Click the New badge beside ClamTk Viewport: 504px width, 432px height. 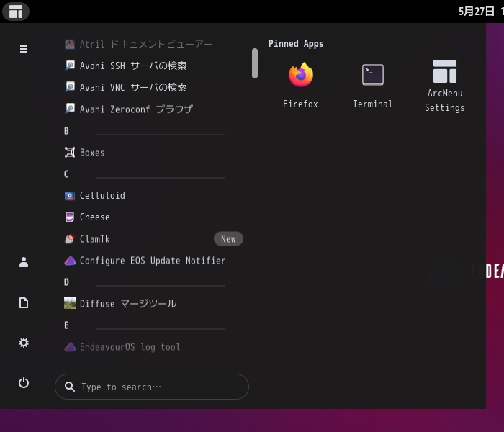coord(228,239)
